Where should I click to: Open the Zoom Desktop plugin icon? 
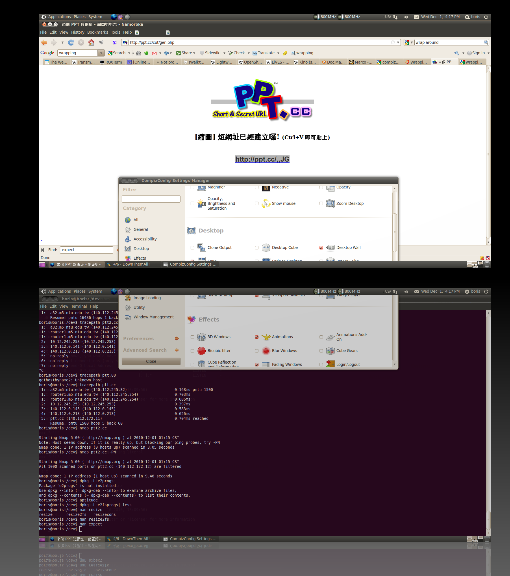330,204
